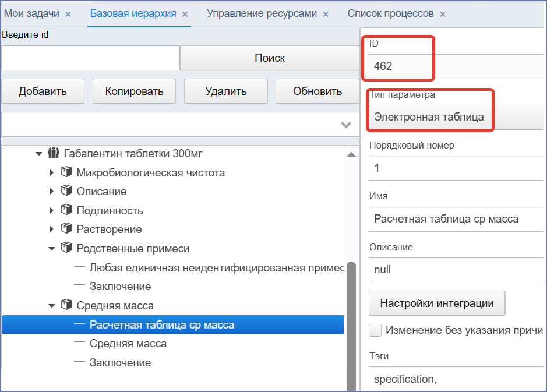Close the Базовая иерархия tab
547x392 pixels.
[185, 15]
